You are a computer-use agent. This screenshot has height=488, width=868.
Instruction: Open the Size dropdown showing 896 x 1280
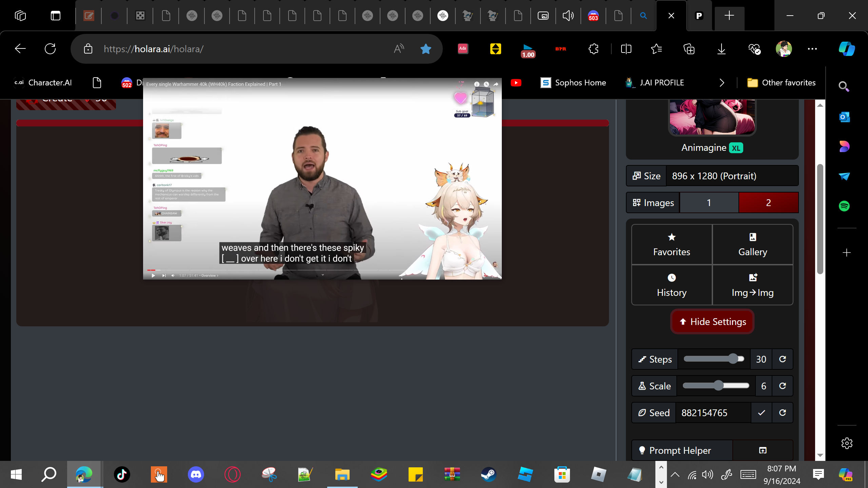coord(732,176)
